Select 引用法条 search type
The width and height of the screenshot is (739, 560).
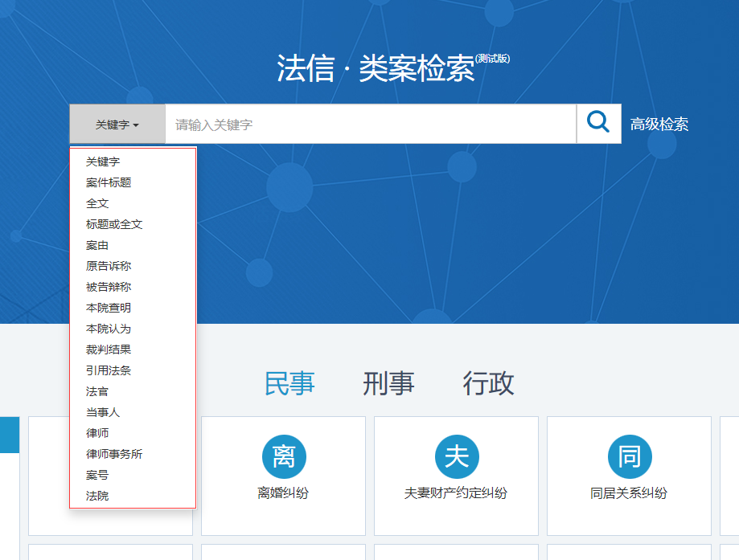109,370
